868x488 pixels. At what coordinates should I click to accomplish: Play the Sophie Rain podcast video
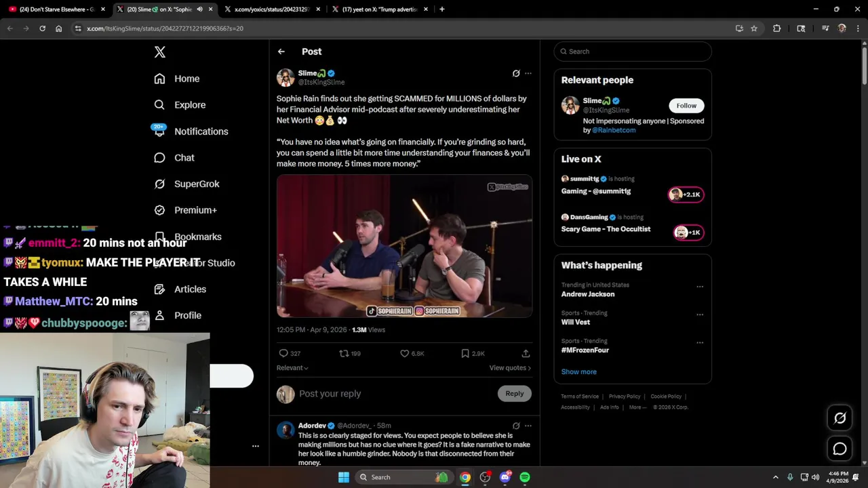(x=404, y=246)
